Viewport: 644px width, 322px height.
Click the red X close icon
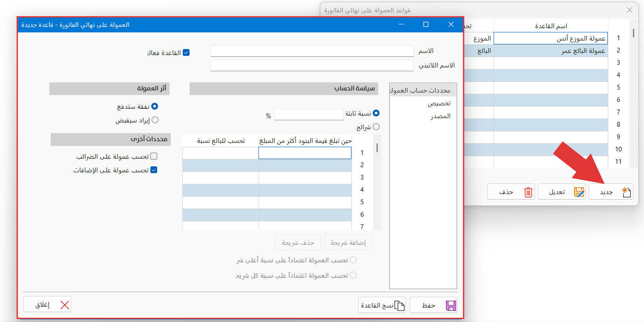(65, 305)
